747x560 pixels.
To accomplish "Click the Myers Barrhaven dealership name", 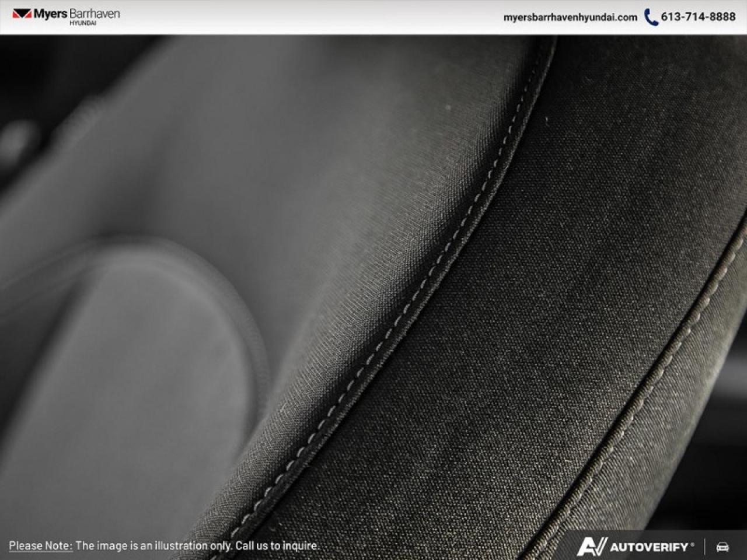I will pyautogui.click(x=76, y=13).
